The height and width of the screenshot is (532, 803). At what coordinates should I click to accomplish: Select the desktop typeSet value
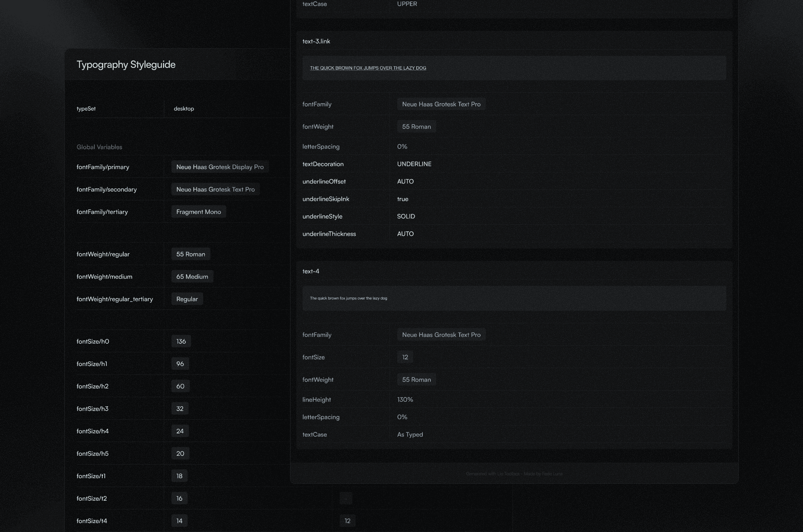click(x=183, y=108)
